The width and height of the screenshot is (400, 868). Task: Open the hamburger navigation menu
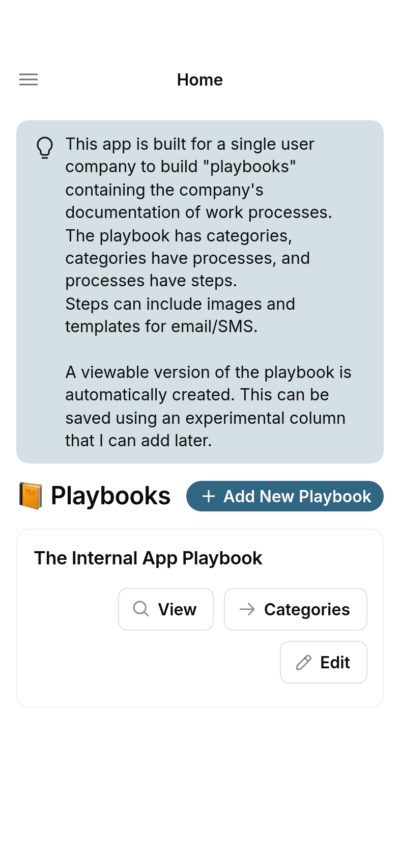[28, 79]
